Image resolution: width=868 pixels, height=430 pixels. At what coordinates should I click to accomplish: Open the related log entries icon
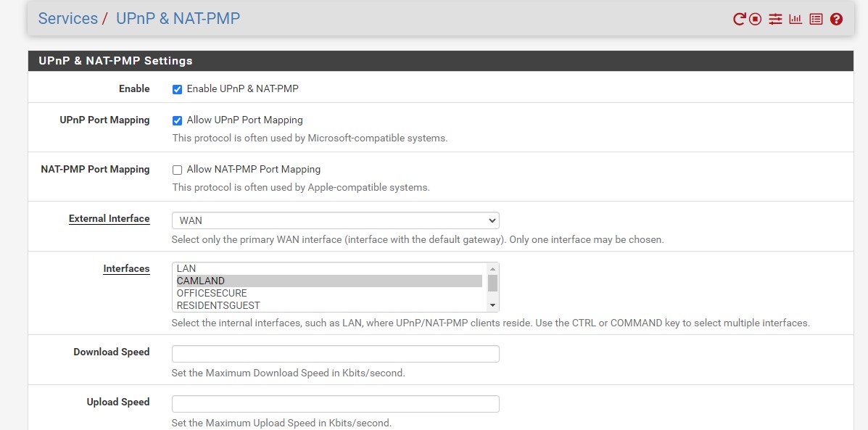click(x=816, y=20)
